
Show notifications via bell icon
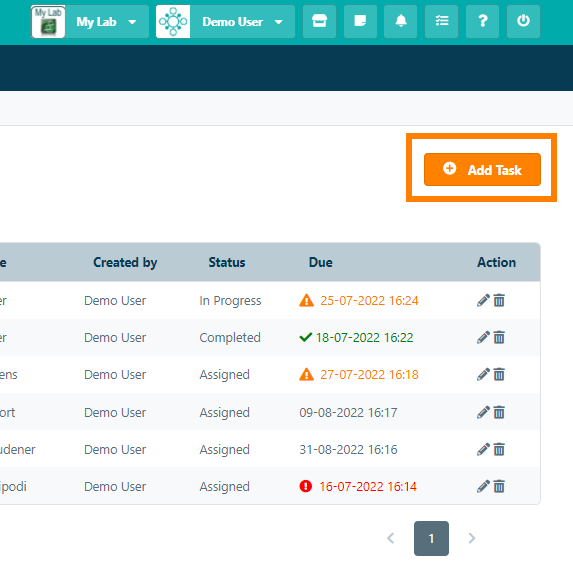pyautogui.click(x=401, y=21)
